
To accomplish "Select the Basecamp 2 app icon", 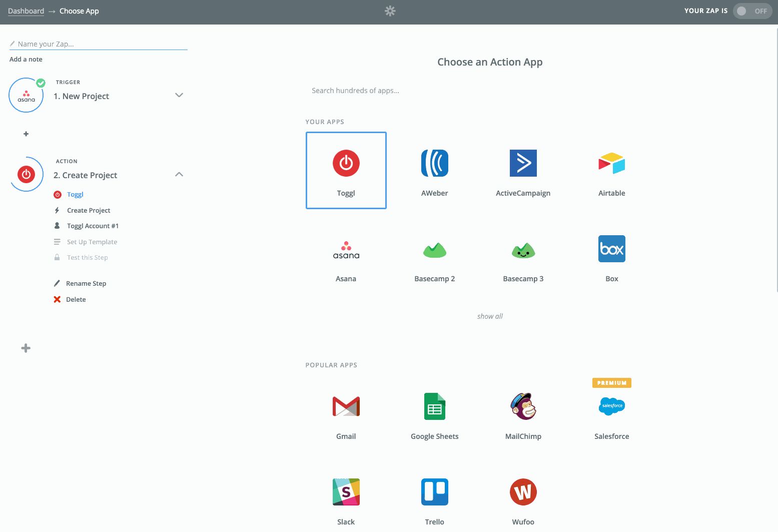I will point(435,250).
